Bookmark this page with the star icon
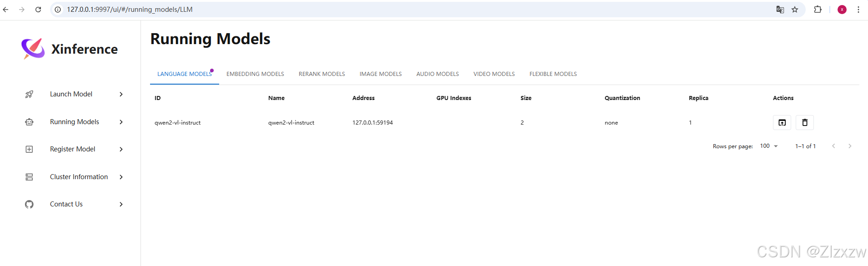This screenshot has height=266, width=868. tap(795, 10)
